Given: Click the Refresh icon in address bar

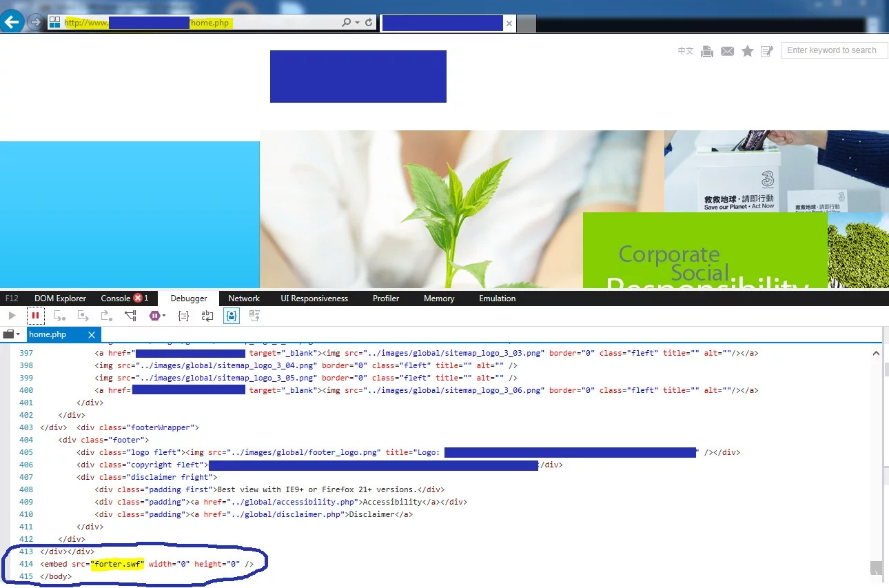Looking at the screenshot, I should [369, 23].
